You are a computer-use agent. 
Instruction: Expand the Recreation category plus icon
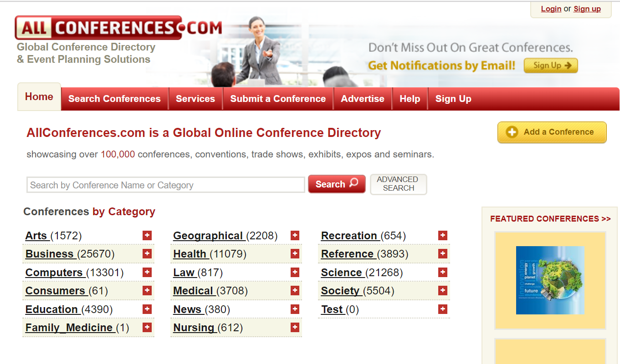443,235
